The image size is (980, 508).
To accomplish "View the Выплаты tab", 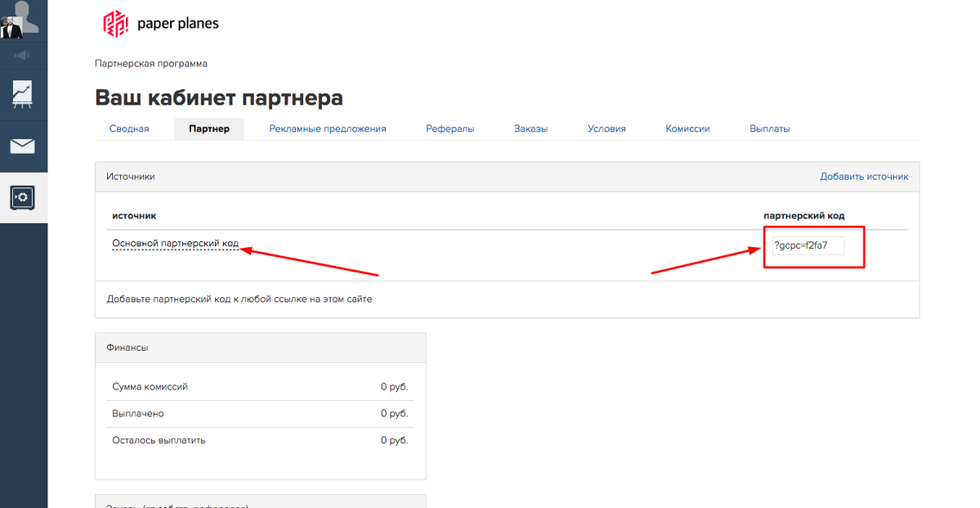I will [769, 128].
